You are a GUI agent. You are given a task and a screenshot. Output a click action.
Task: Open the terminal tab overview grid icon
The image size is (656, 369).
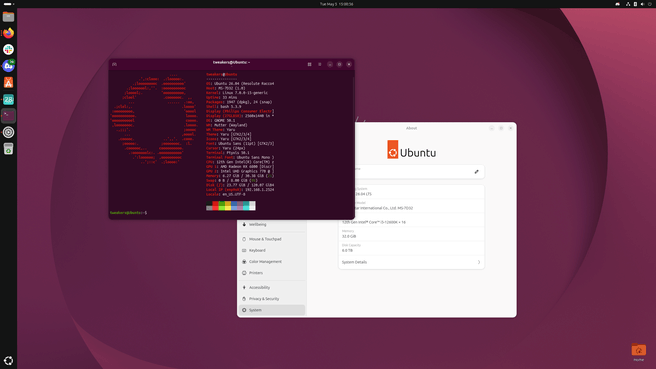coord(310,64)
